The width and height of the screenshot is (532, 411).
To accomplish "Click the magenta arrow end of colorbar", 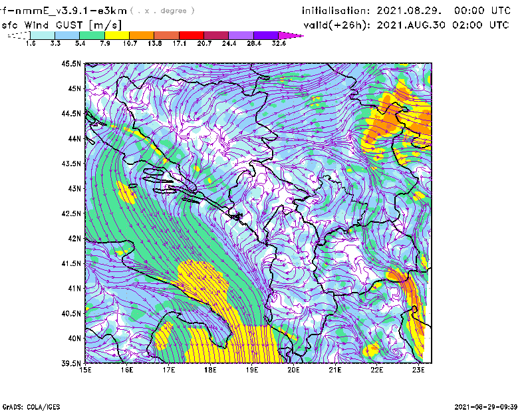I will [x=291, y=35].
